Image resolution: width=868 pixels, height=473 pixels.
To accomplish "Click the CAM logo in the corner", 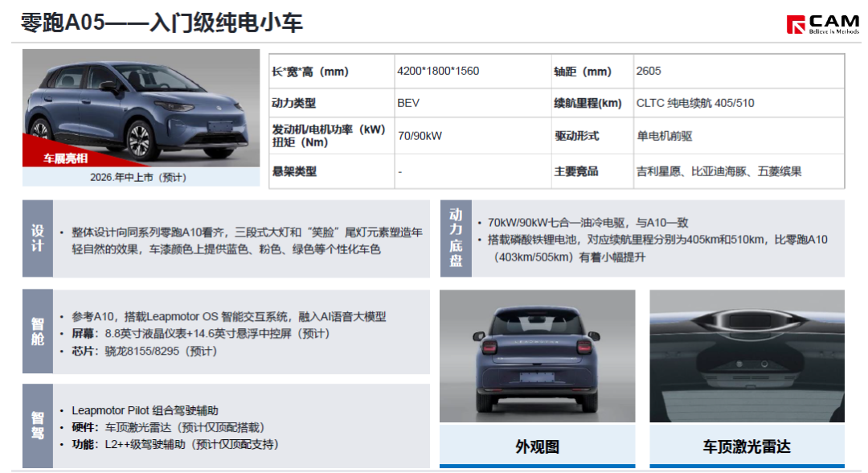I will coord(823,24).
